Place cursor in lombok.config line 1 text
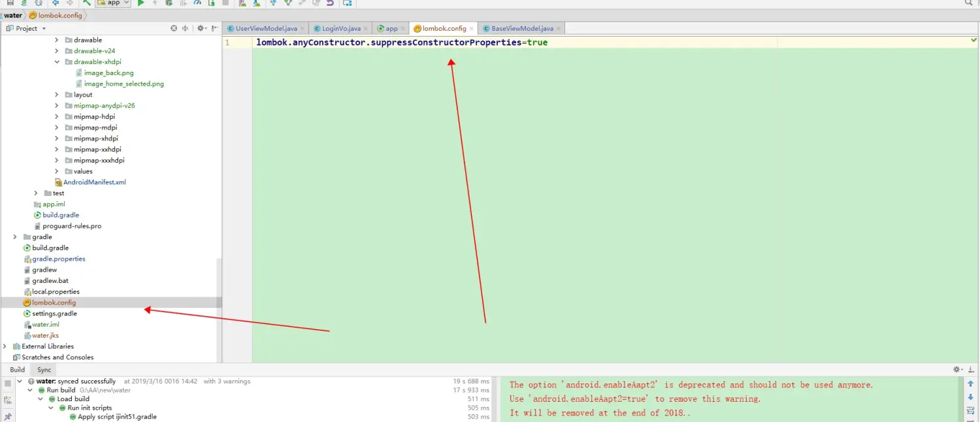The width and height of the screenshot is (980, 422). [x=402, y=42]
